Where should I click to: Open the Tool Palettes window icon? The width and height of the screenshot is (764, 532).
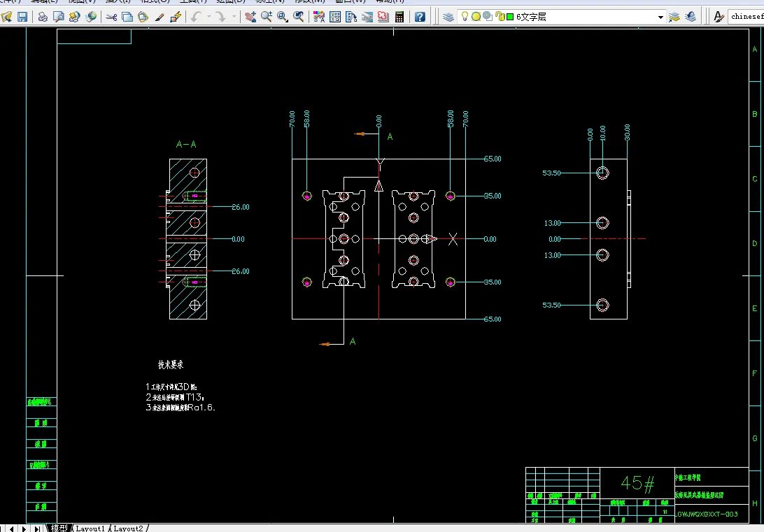coord(351,17)
